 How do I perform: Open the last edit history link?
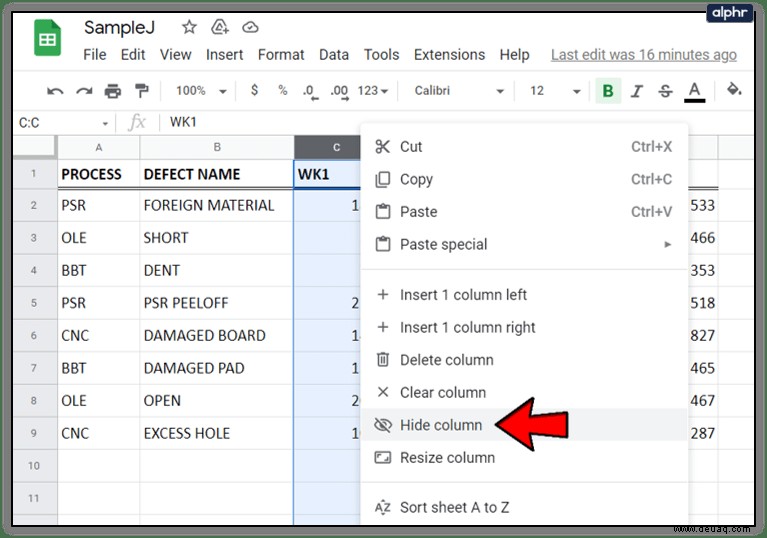point(644,55)
